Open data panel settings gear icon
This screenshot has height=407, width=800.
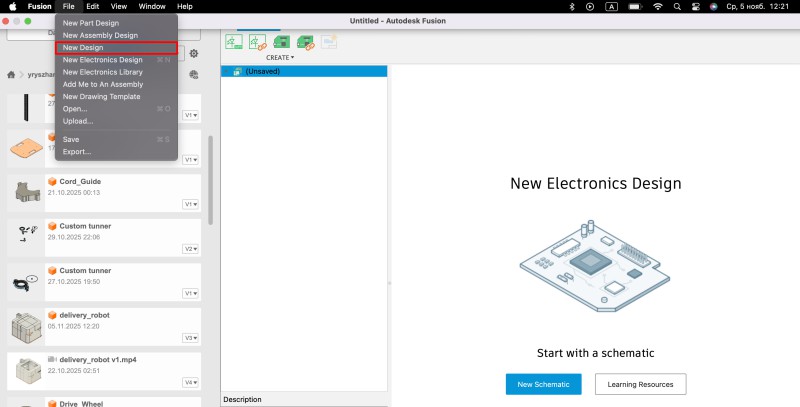tap(194, 54)
